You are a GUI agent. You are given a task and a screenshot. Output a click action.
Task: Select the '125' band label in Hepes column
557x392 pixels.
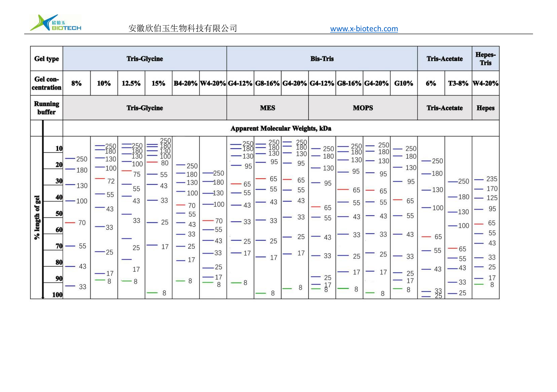coord(492,198)
